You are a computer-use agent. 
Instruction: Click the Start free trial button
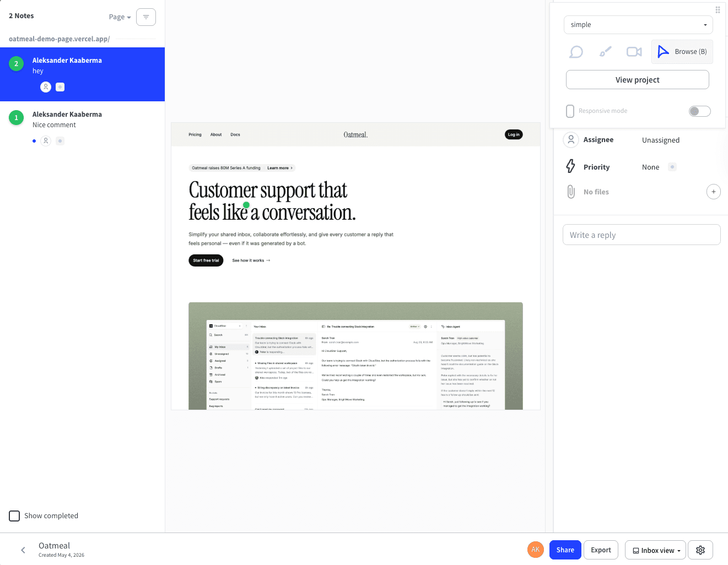pyautogui.click(x=206, y=260)
